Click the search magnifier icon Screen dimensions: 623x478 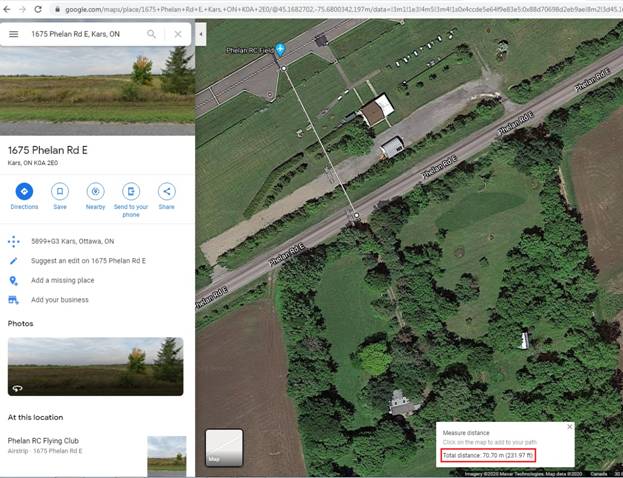pyautogui.click(x=152, y=34)
